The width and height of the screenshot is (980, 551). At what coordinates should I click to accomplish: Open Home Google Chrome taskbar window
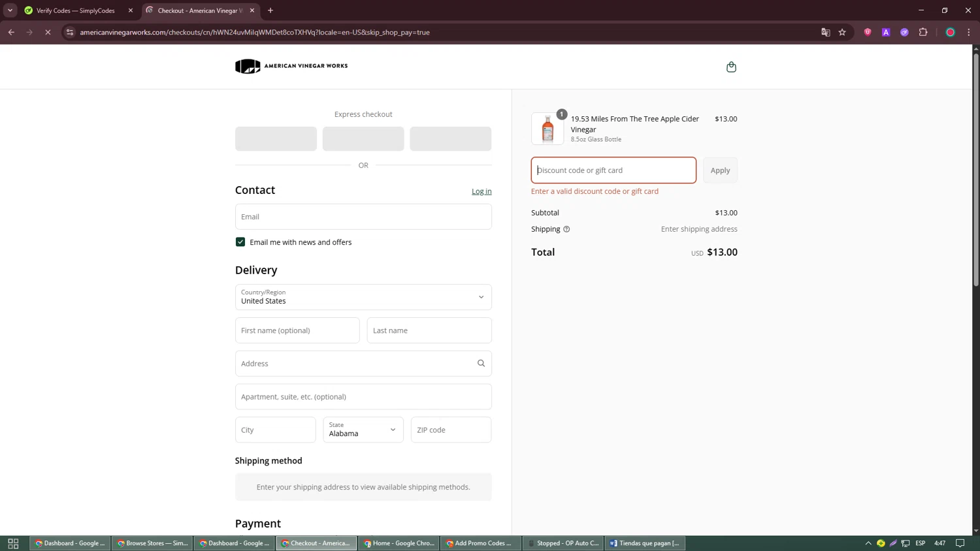click(x=399, y=543)
